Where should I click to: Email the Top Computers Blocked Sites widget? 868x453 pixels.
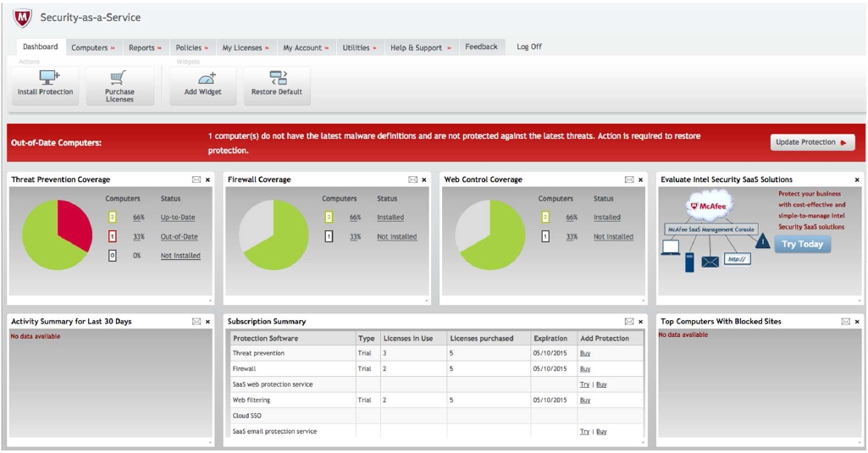pos(846,321)
